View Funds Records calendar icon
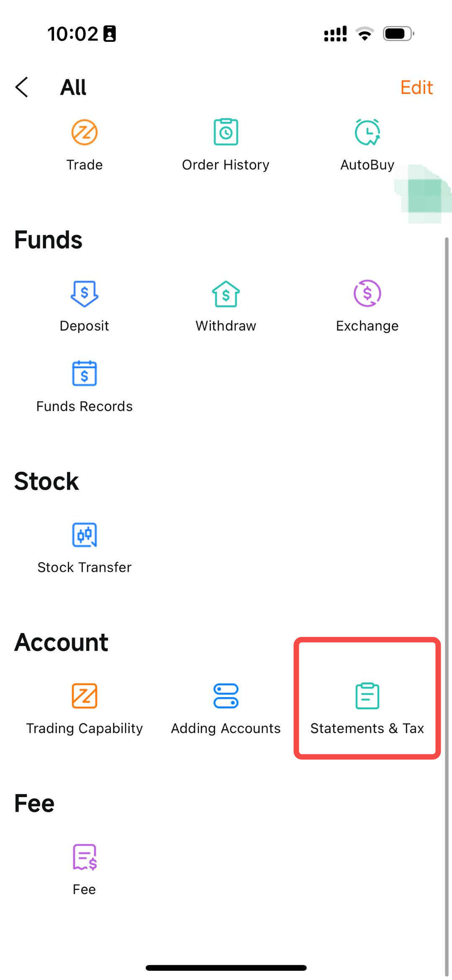Image resolution: width=452 pixels, height=980 pixels. [x=84, y=374]
